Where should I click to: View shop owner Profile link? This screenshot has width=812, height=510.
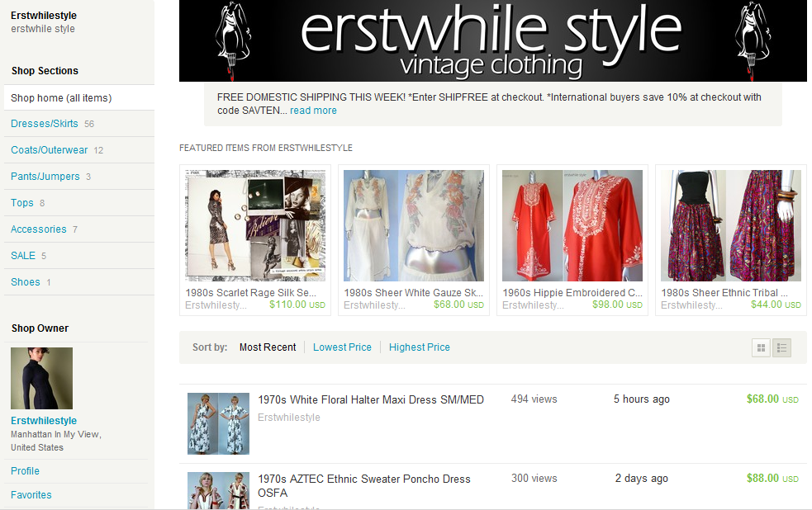pos(25,471)
